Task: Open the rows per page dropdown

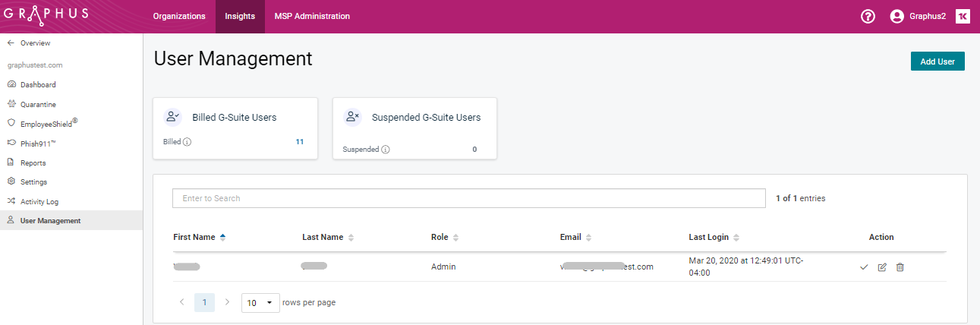Action: pos(260,303)
